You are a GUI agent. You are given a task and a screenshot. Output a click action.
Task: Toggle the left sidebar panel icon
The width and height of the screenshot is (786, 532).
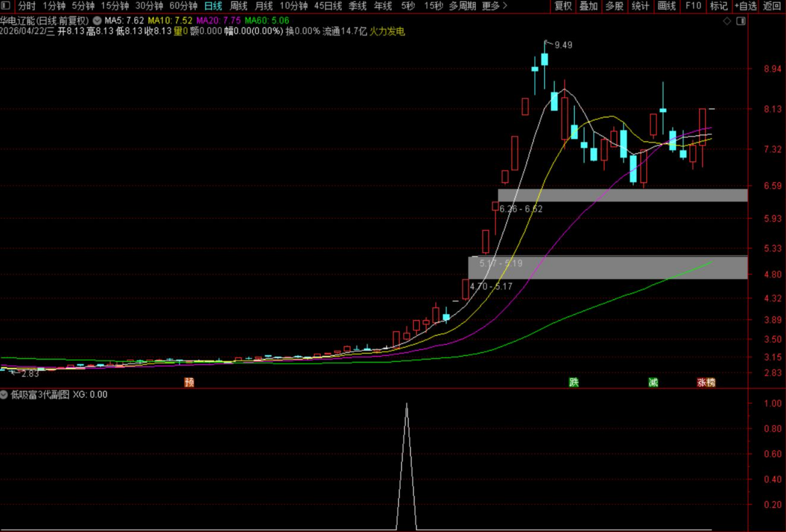point(6,6)
